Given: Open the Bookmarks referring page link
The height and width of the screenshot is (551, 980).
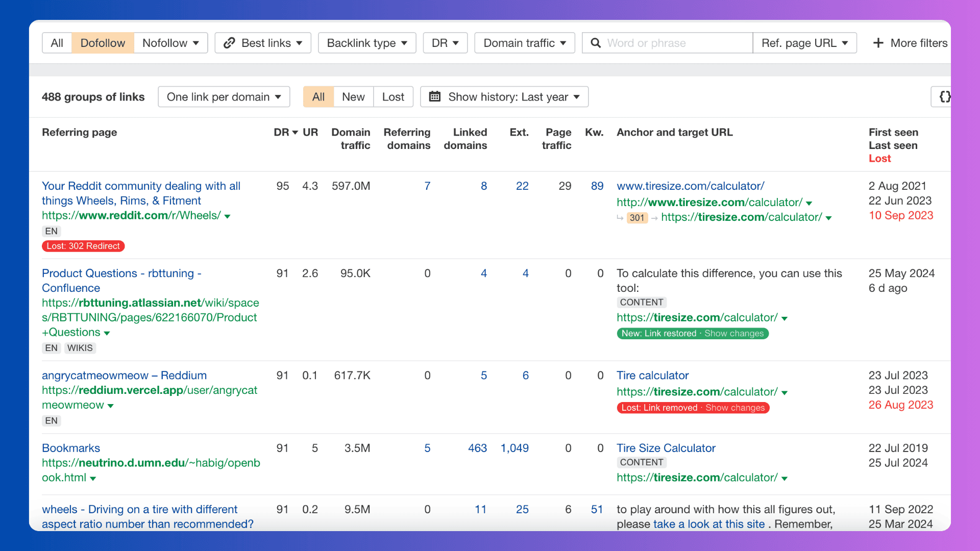Looking at the screenshot, I should click(x=71, y=448).
